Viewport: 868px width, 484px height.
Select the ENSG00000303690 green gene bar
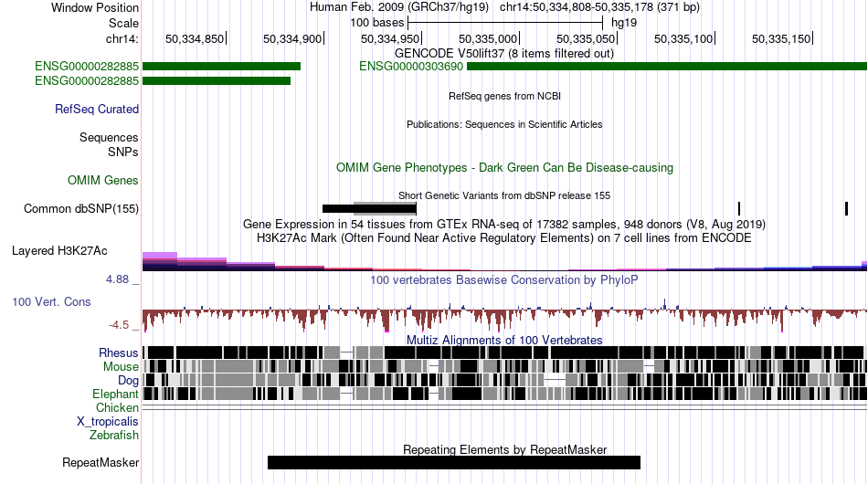(x=667, y=67)
